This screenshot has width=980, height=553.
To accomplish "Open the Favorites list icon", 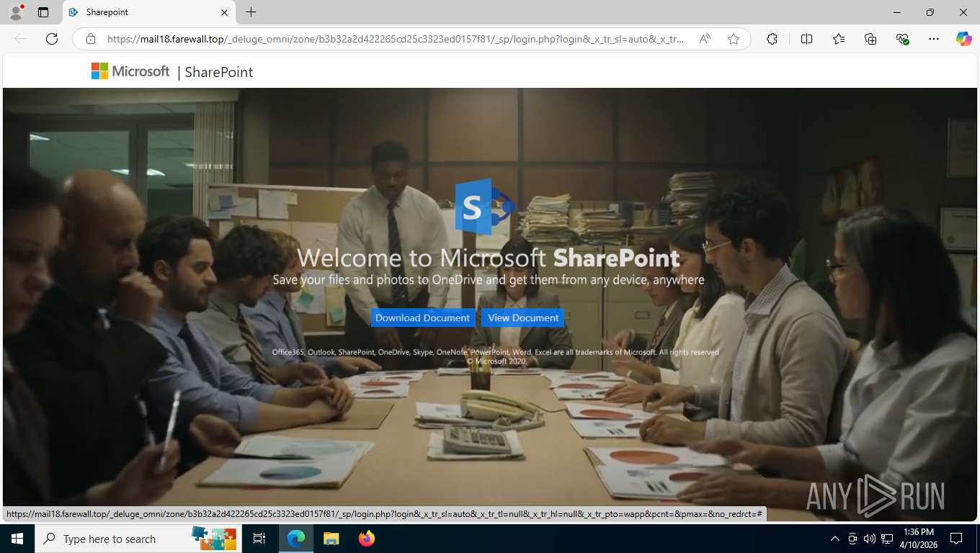I will [x=839, y=39].
